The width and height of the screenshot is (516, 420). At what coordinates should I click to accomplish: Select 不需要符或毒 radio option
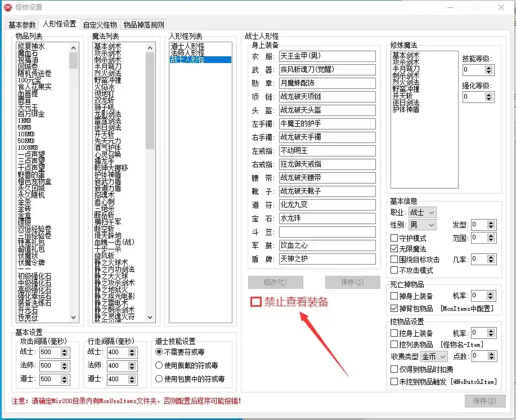159,352
